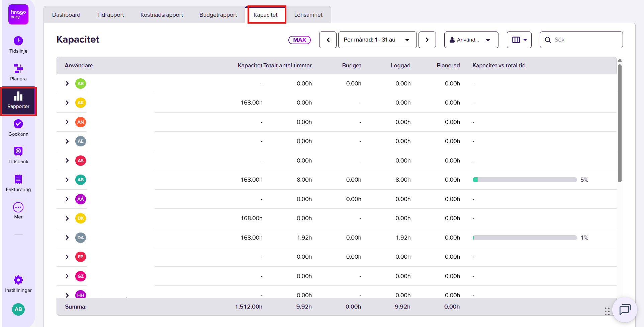Toggle the MAX capacity pill
The height and width of the screenshot is (327, 644).
300,40
